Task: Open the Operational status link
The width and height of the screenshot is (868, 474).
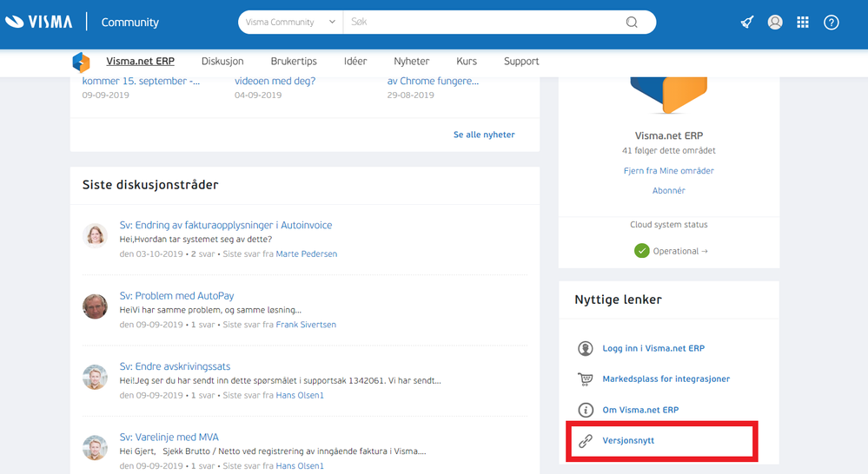Action: [680, 251]
